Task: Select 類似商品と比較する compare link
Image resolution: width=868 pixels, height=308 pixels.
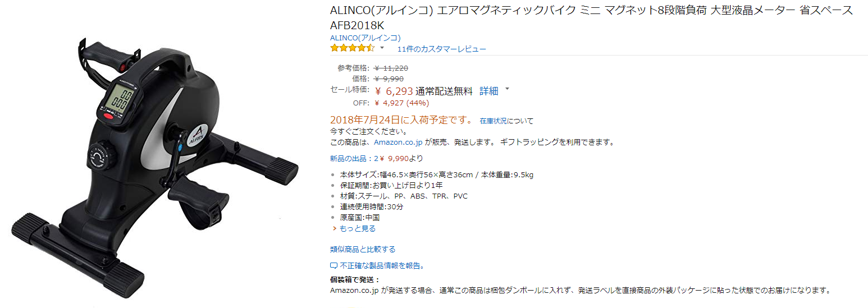Action: point(363,250)
